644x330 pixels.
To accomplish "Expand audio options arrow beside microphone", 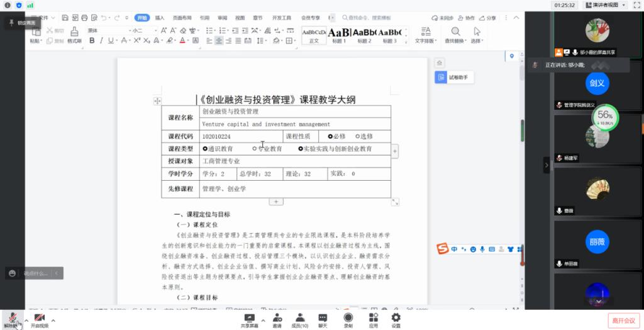I will coord(26,321).
